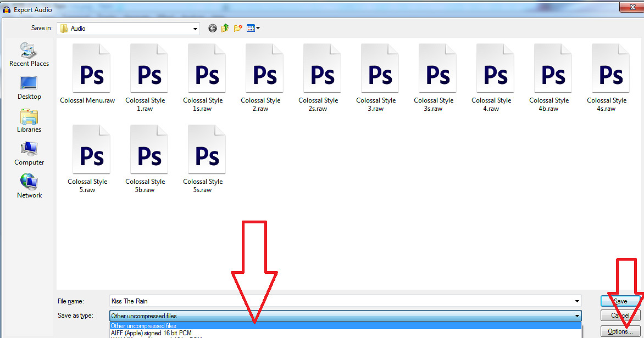Image resolution: width=644 pixels, height=338 pixels.
Task: Open the Options... button
Action: (x=620, y=331)
